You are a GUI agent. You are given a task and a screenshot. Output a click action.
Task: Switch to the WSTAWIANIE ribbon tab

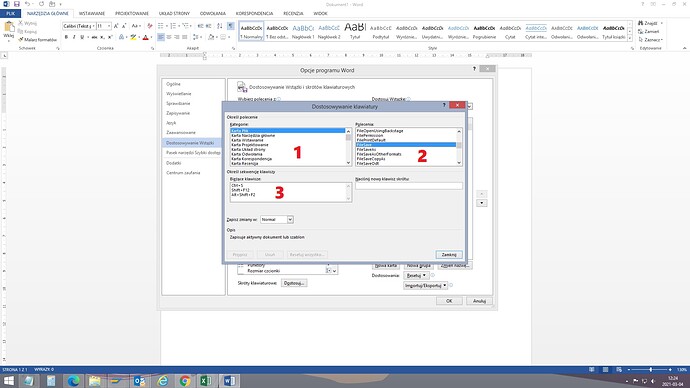click(x=92, y=14)
